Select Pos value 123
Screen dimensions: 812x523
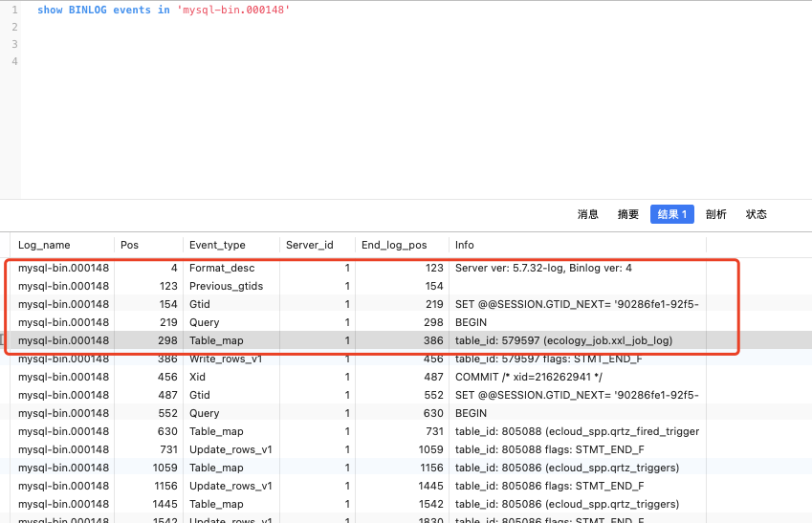tap(168, 286)
